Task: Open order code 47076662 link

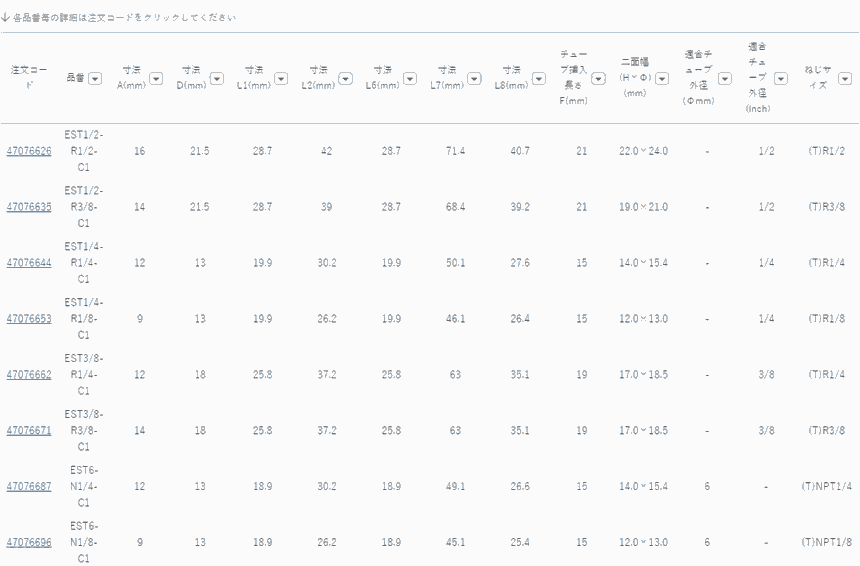Action: pyautogui.click(x=29, y=375)
